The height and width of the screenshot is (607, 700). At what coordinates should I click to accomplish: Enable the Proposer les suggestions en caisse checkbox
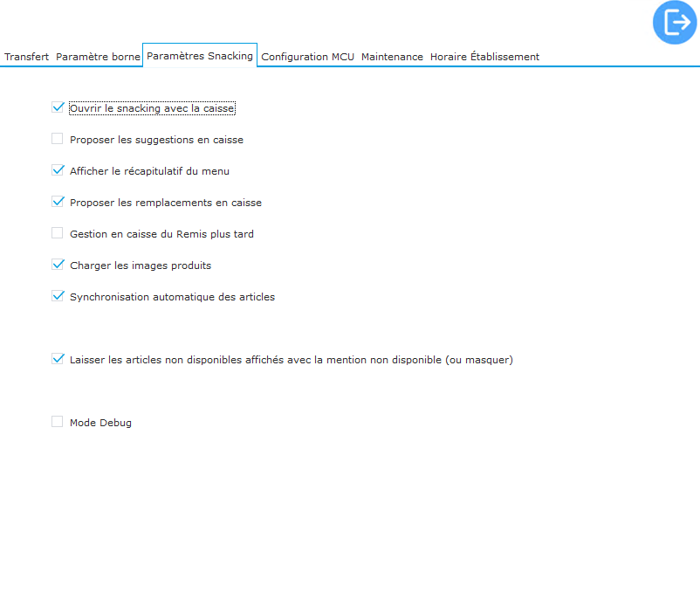point(58,139)
